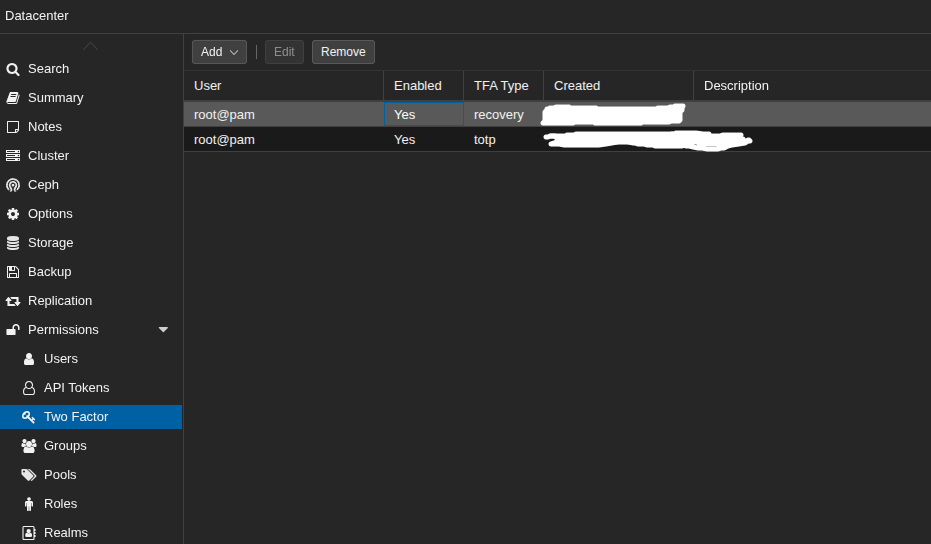This screenshot has width=931, height=544.
Task: Click the Cluster server icon
Action: click(12, 156)
